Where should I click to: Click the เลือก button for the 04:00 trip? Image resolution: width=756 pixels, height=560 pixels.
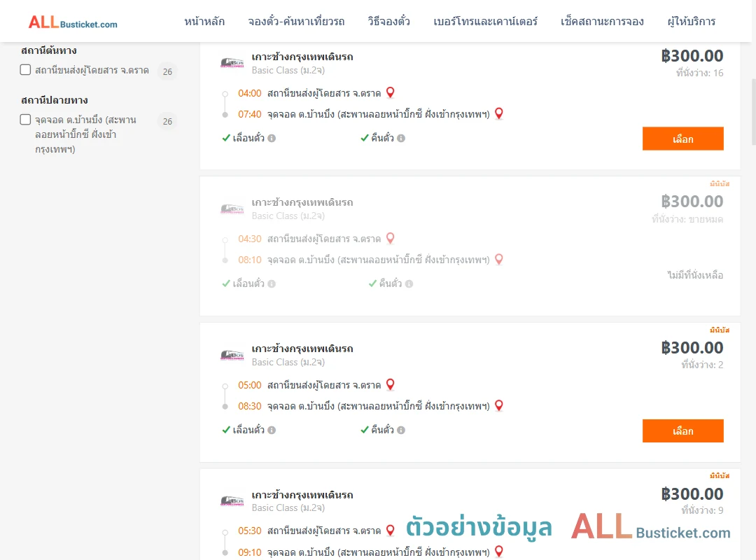pyautogui.click(x=682, y=139)
